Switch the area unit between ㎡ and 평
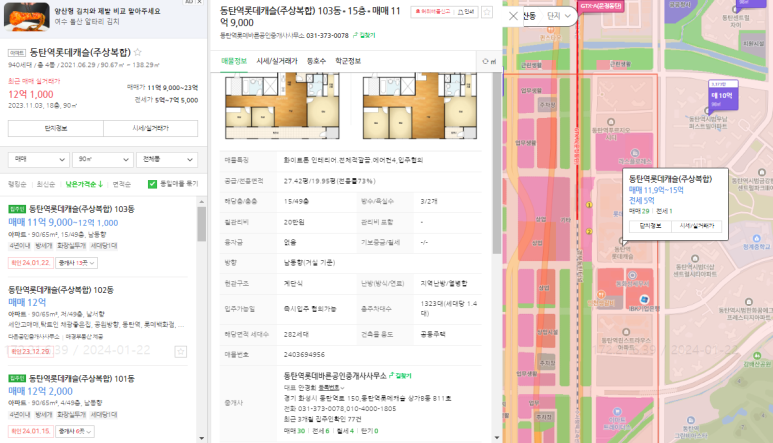The width and height of the screenshot is (773, 443). click(490, 62)
